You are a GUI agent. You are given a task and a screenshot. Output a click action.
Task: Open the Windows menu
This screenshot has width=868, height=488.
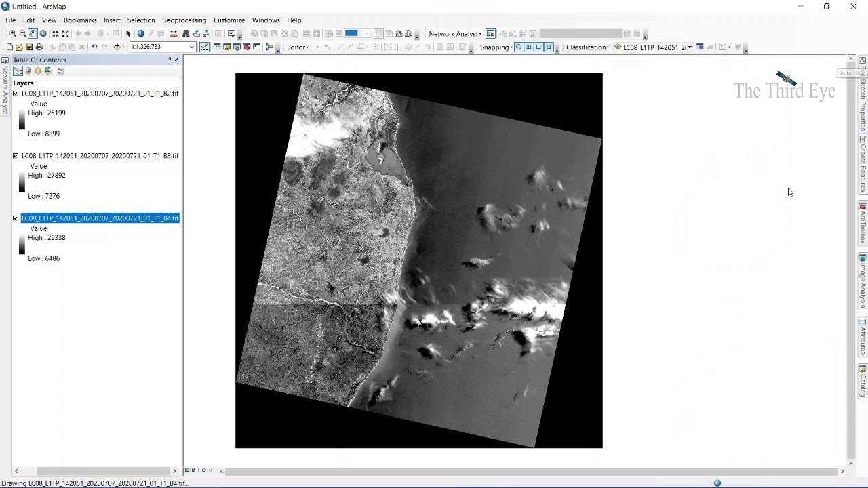(266, 20)
